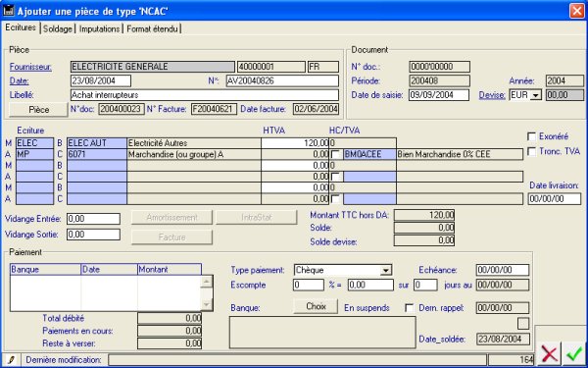Click the N° Facture F20040621 field
The width and height of the screenshot is (588, 368).
[214, 109]
